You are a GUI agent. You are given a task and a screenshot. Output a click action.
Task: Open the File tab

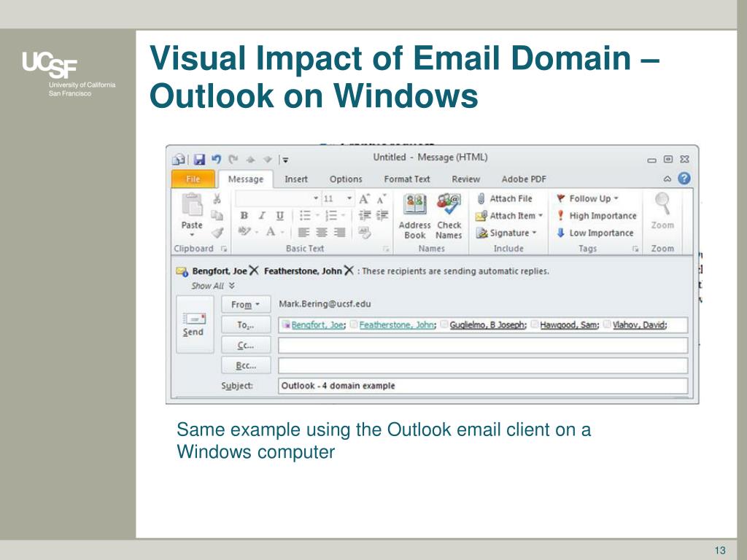point(193,179)
